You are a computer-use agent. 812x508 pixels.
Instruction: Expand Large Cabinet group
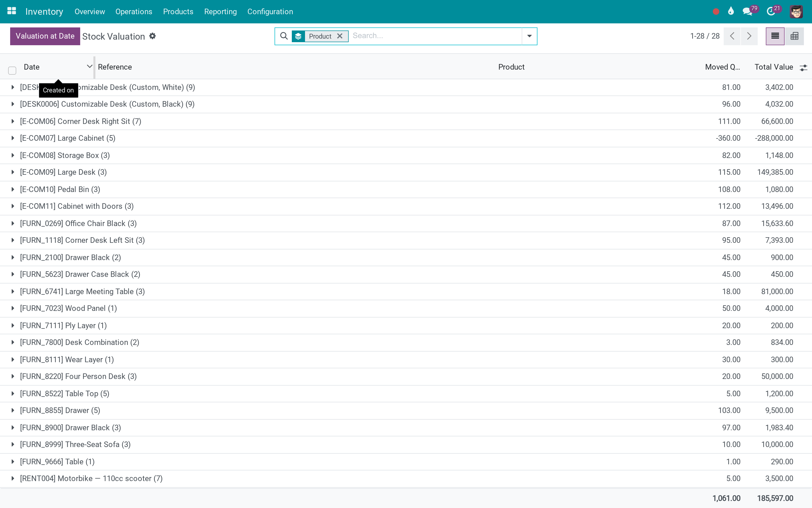13,138
